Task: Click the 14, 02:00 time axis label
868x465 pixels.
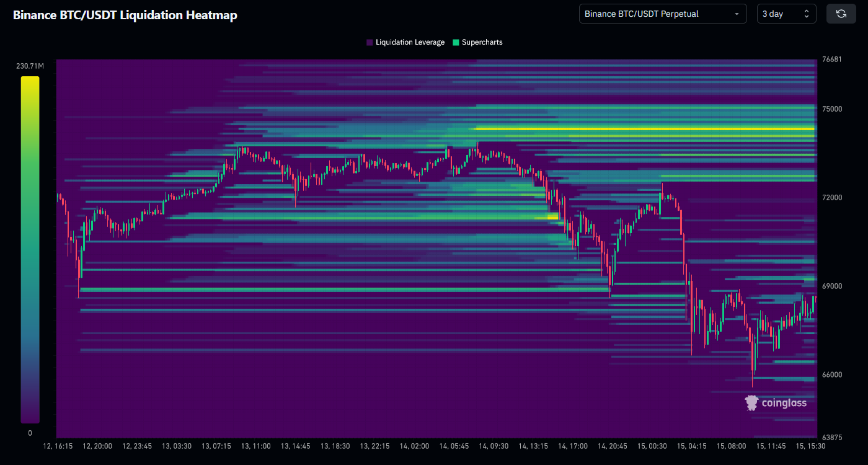Action: (414, 446)
